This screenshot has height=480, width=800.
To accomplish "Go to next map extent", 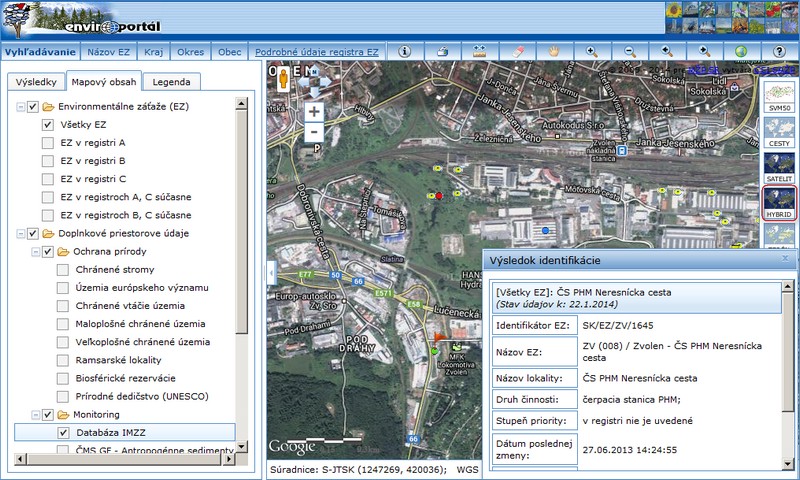I will [704, 52].
